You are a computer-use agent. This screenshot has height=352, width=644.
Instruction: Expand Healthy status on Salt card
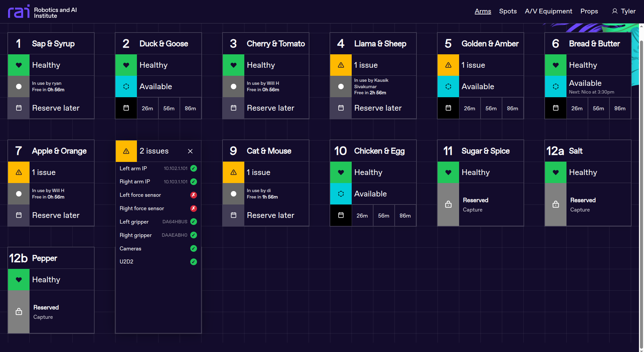(x=588, y=172)
